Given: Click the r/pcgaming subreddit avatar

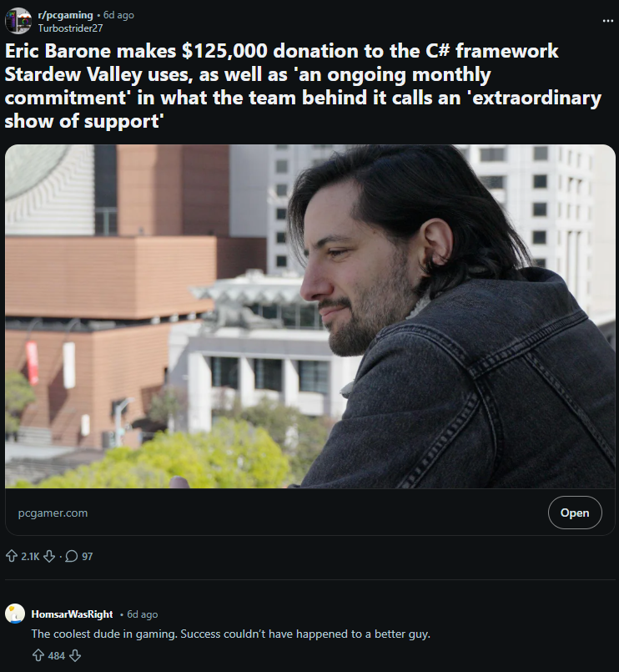Looking at the screenshot, I should click(x=18, y=21).
